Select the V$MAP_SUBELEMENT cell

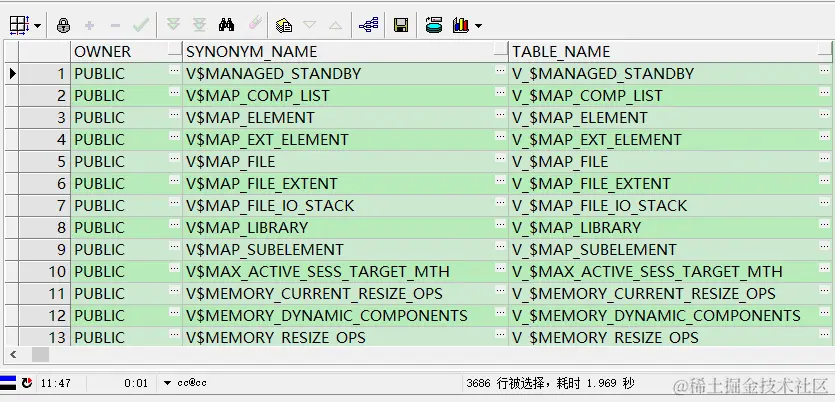click(x=345, y=250)
